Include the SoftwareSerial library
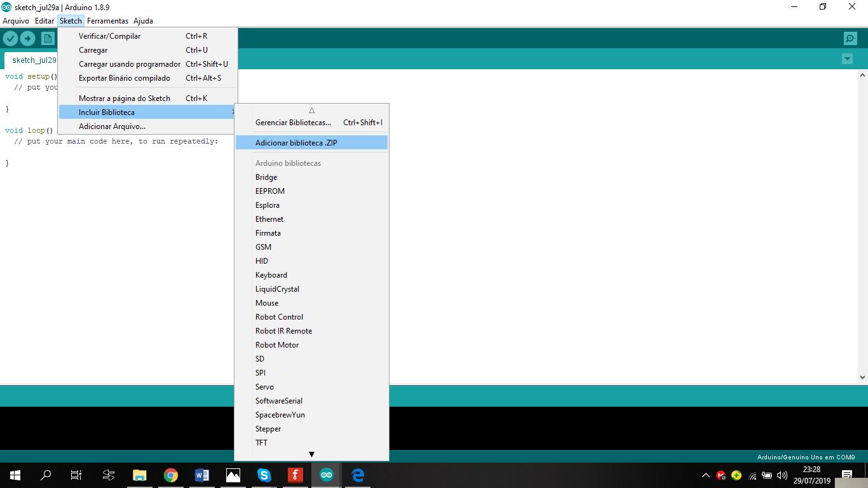 click(311, 401)
